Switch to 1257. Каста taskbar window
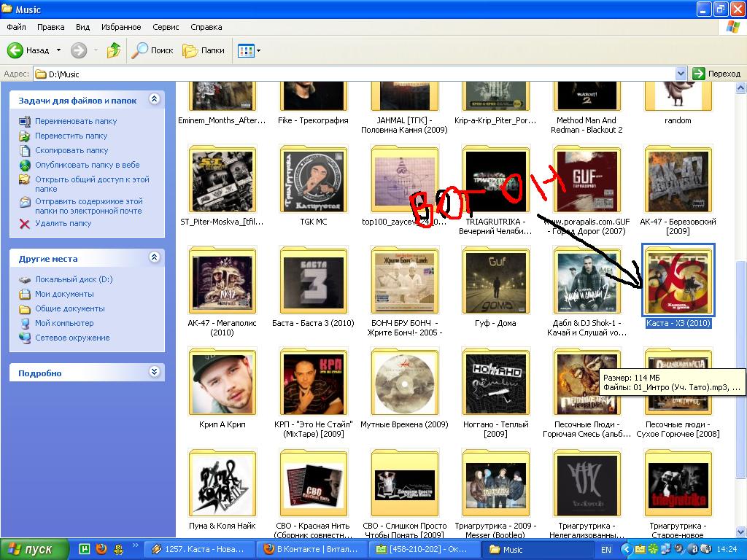Screen dimensions: 747x560 [198, 549]
